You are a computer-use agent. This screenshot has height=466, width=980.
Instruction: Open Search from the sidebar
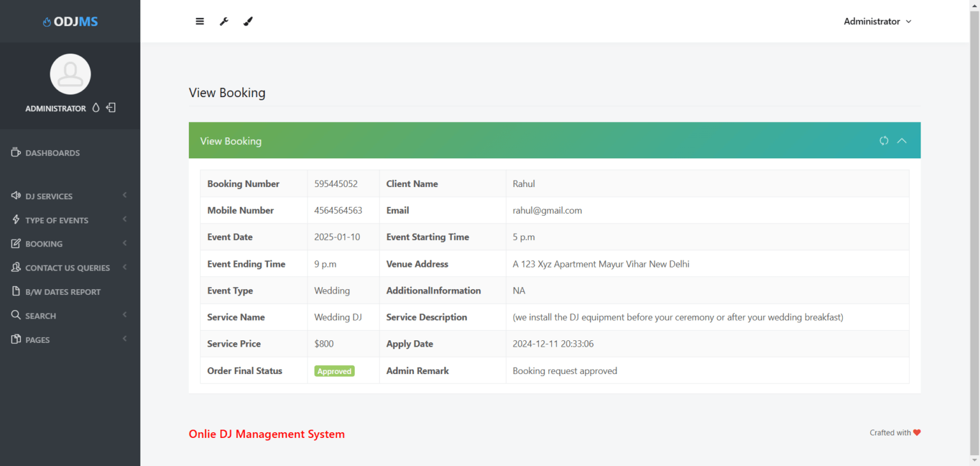(41, 315)
